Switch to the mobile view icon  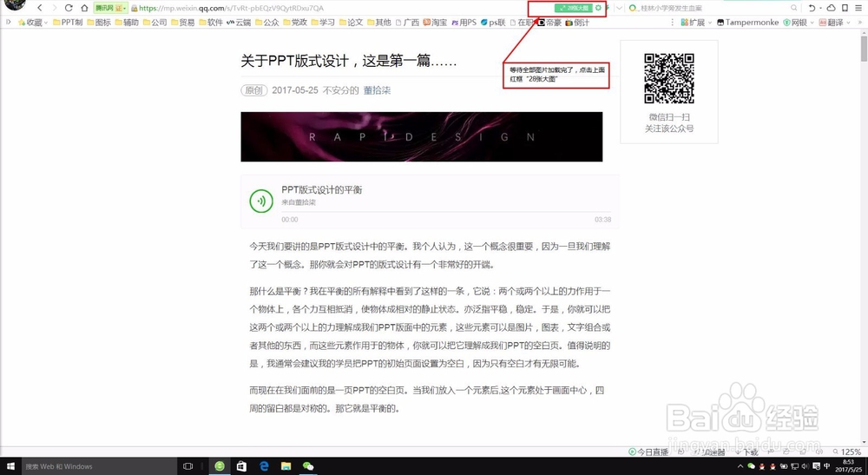[x=845, y=8]
